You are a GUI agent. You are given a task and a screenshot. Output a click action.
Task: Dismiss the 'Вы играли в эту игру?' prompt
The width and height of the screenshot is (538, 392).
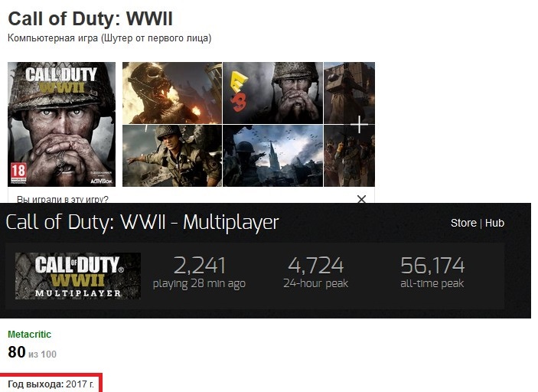(x=361, y=199)
